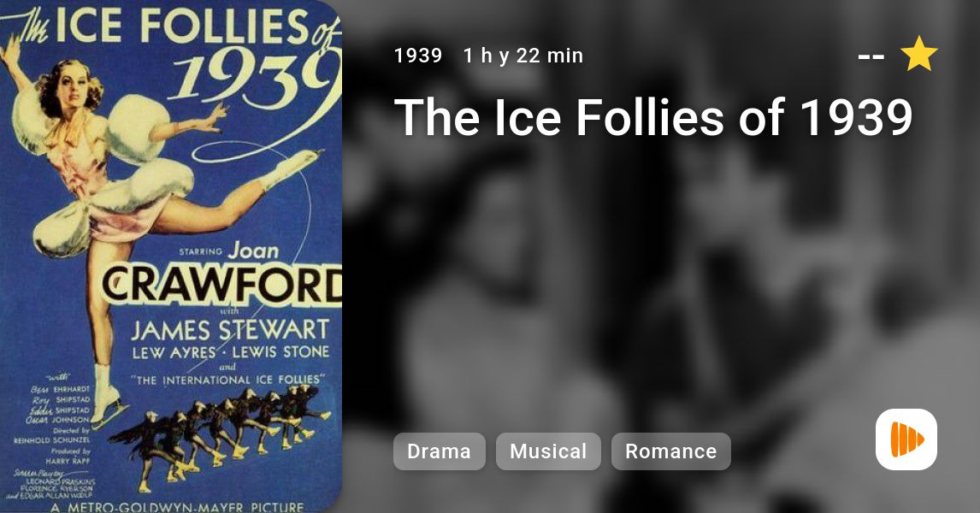This screenshot has width=980, height=513.
Task: Click the Metro-Goldwyn-Mayer Picture credit
Action: [178, 507]
